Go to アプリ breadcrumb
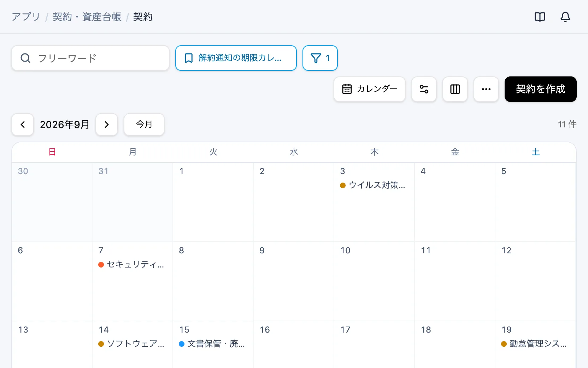Image resolution: width=588 pixels, height=368 pixels. pos(26,17)
